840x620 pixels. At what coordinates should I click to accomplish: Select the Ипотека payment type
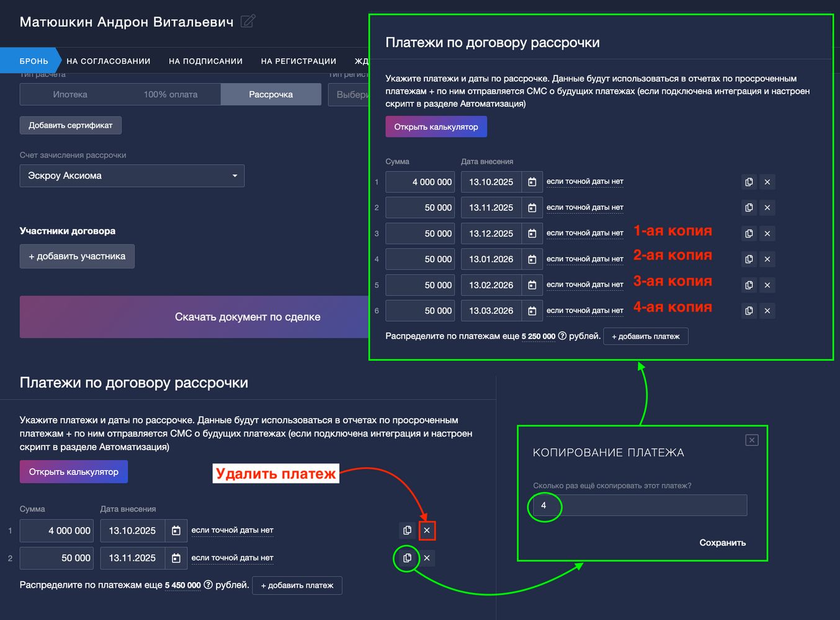[x=70, y=94]
